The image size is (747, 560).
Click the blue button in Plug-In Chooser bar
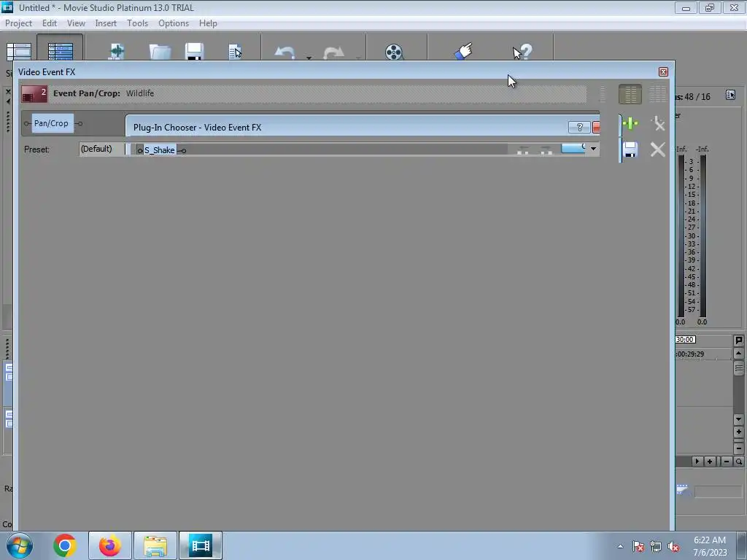(573, 148)
